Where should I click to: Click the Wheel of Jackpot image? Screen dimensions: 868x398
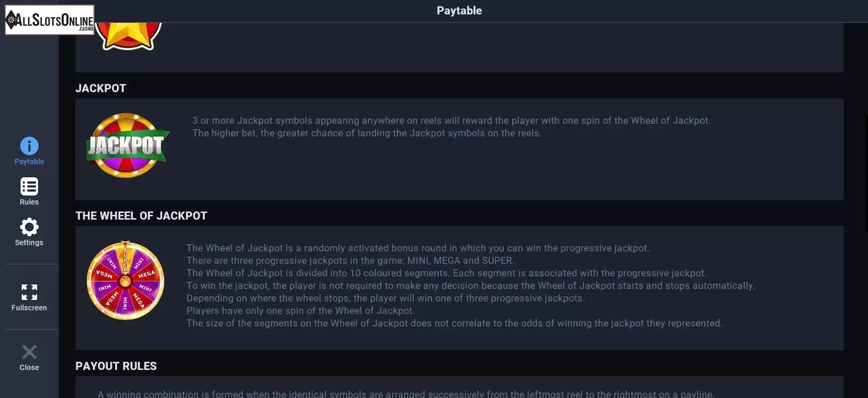coord(125,280)
